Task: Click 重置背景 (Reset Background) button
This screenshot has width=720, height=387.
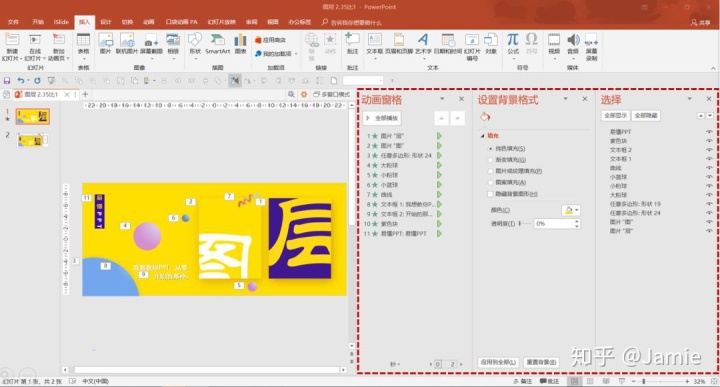Action: pos(541,362)
